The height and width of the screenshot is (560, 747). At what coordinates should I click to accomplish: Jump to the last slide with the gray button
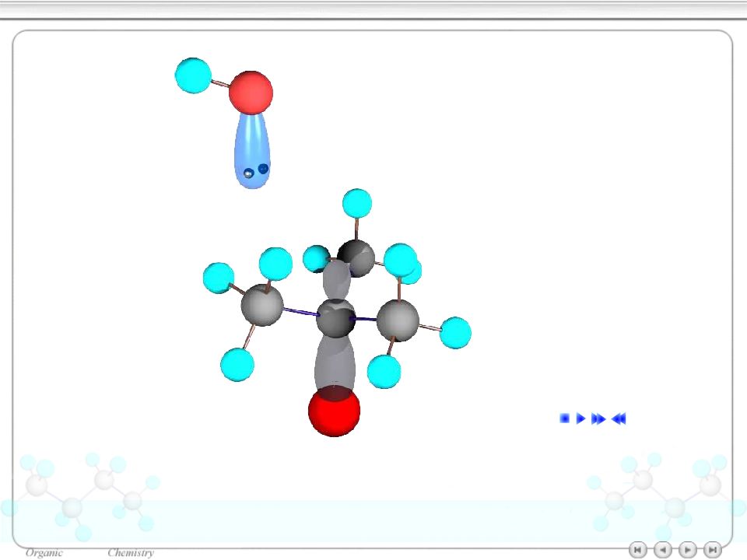pyautogui.click(x=712, y=550)
